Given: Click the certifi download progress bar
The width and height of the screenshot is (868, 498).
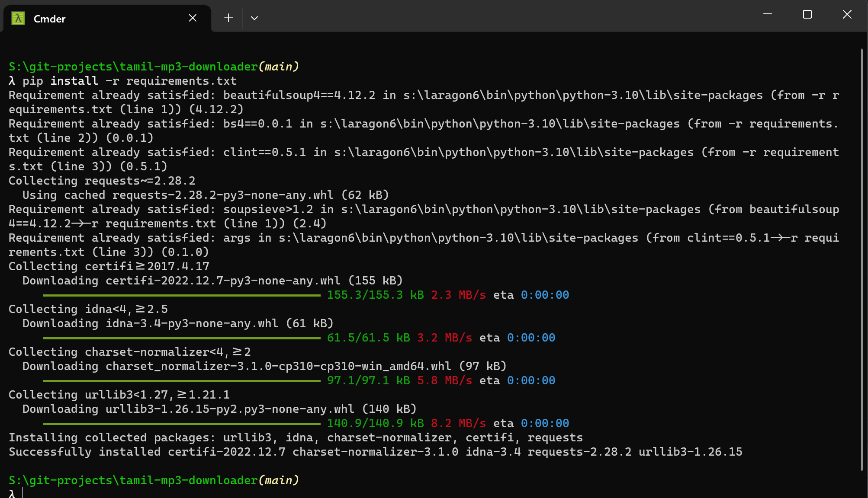Looking at the screenshot, I should pos(182,295).
